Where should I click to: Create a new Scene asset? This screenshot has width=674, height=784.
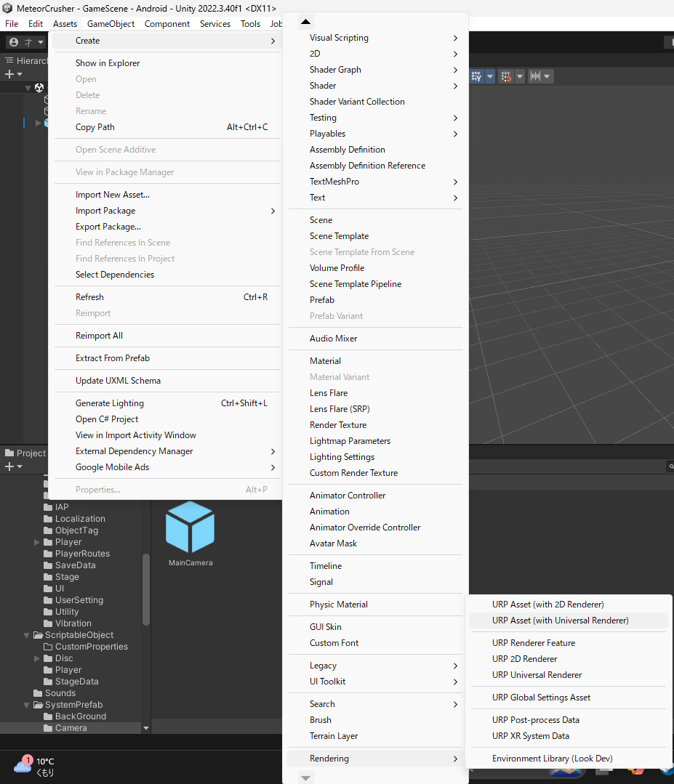click(x=375, y=220)
